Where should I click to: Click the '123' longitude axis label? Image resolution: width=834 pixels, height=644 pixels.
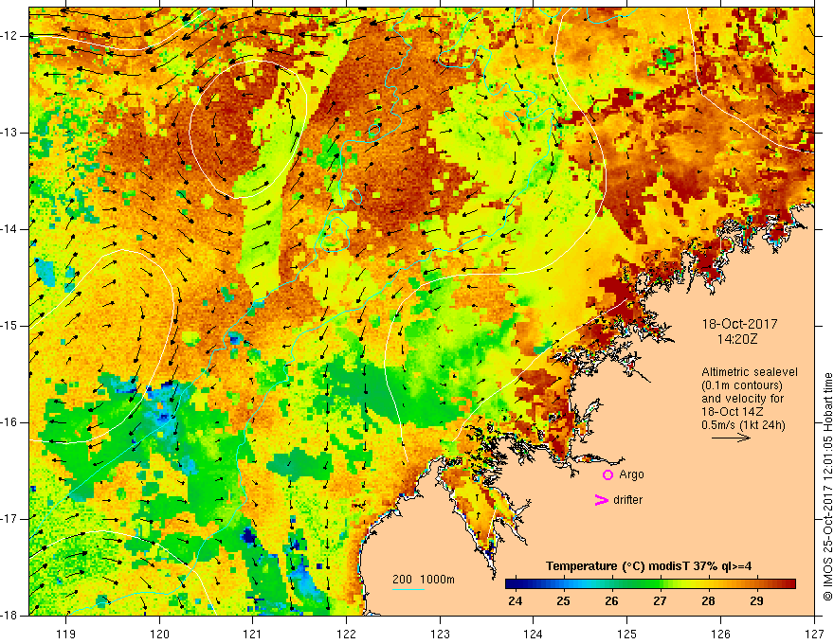point(440,634)
